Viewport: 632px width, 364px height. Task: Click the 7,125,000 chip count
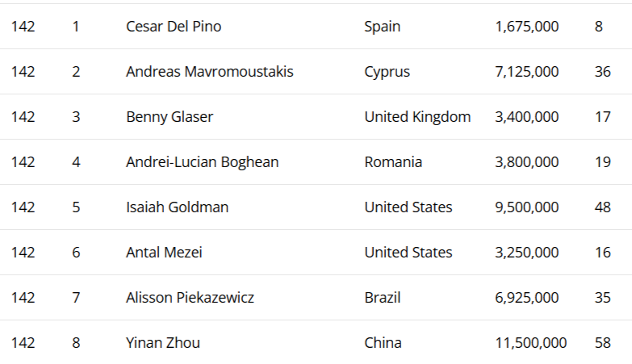(x=526, y=72)
